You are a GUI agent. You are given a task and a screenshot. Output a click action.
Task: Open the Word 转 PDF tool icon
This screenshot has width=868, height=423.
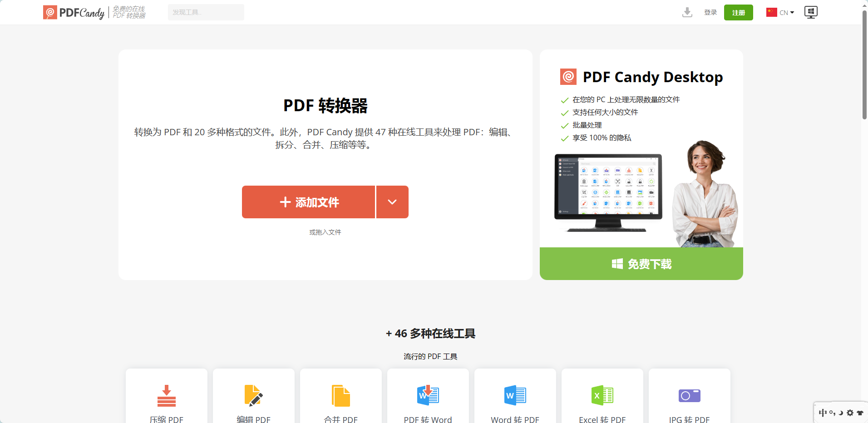point(515,395)
